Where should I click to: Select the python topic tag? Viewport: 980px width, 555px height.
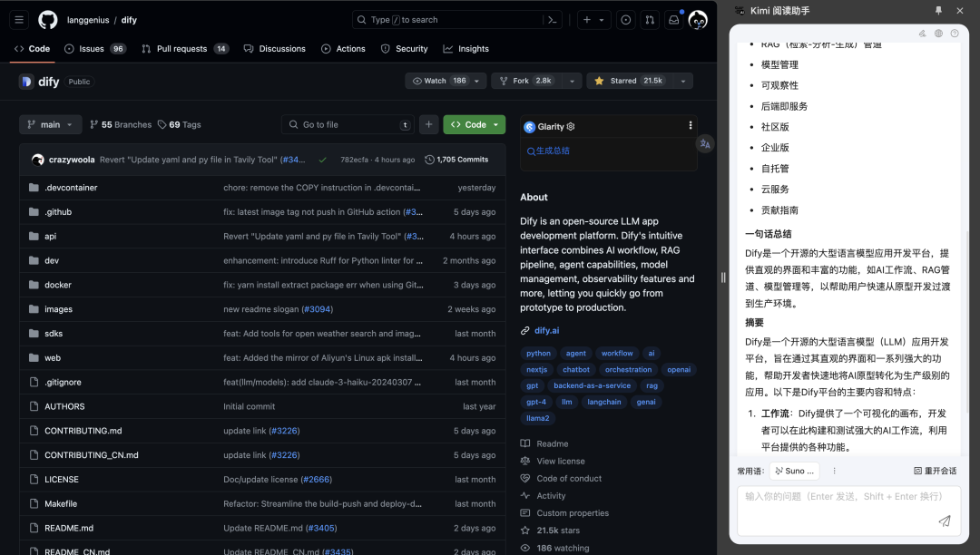point(538,354)
